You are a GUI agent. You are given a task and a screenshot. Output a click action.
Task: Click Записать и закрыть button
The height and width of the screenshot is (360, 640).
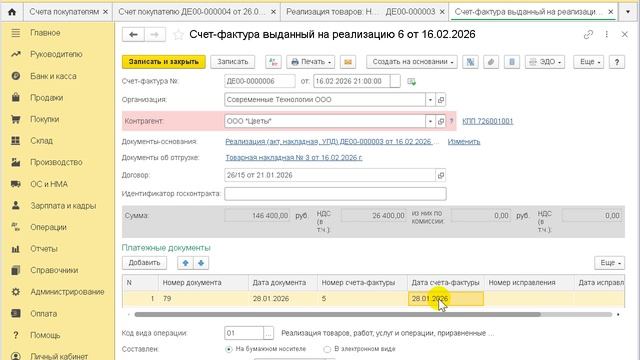[164, 62]
